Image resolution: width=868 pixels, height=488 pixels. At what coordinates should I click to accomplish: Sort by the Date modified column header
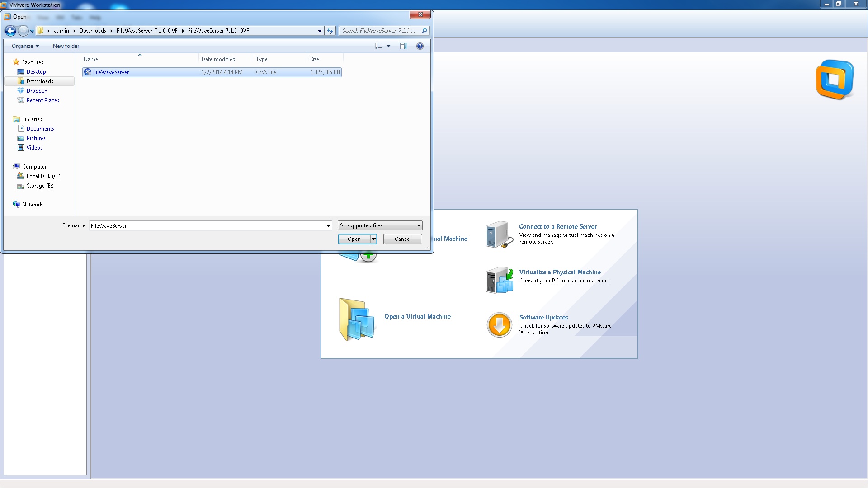pyautogui.click(x=226, y=59)
